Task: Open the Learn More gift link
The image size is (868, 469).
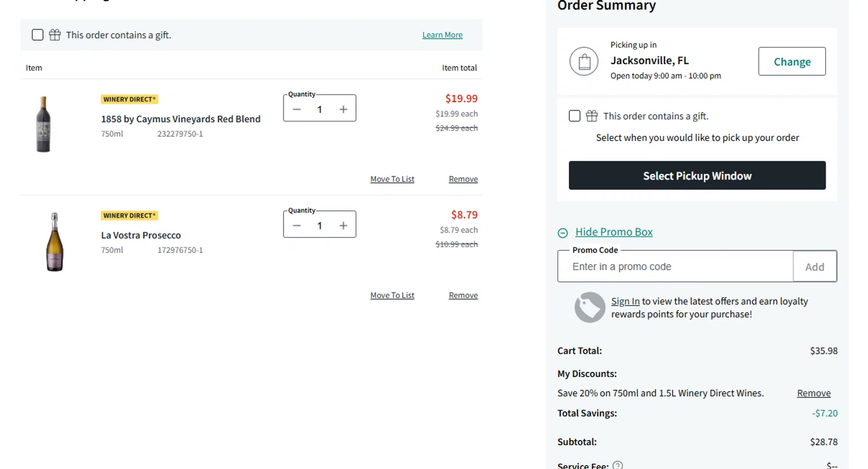Action: tap(442, 35)
